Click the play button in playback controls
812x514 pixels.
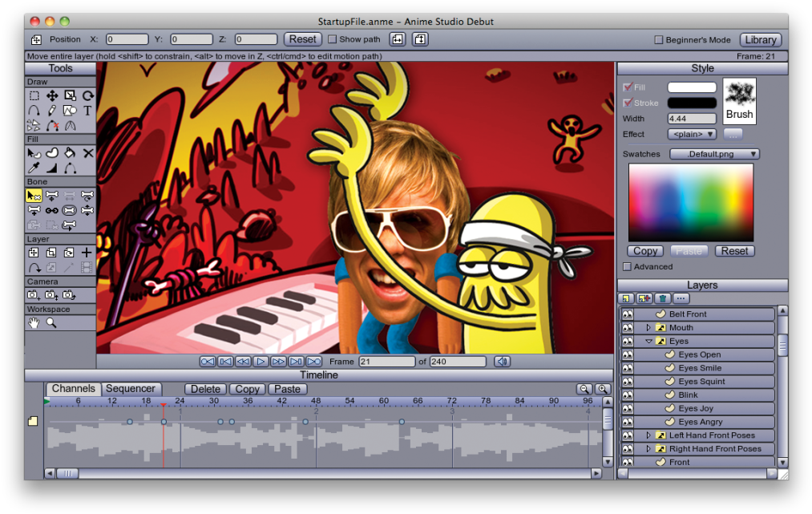click(261, 362)
